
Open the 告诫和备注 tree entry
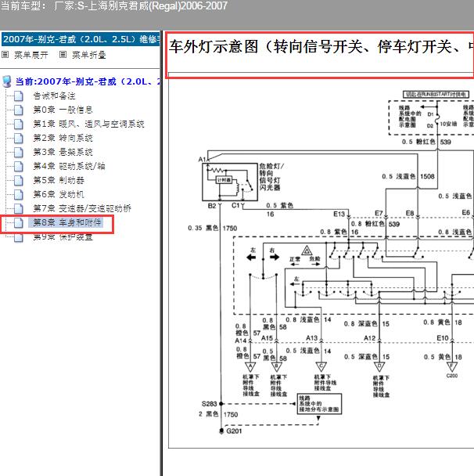(x=54, y=96)
